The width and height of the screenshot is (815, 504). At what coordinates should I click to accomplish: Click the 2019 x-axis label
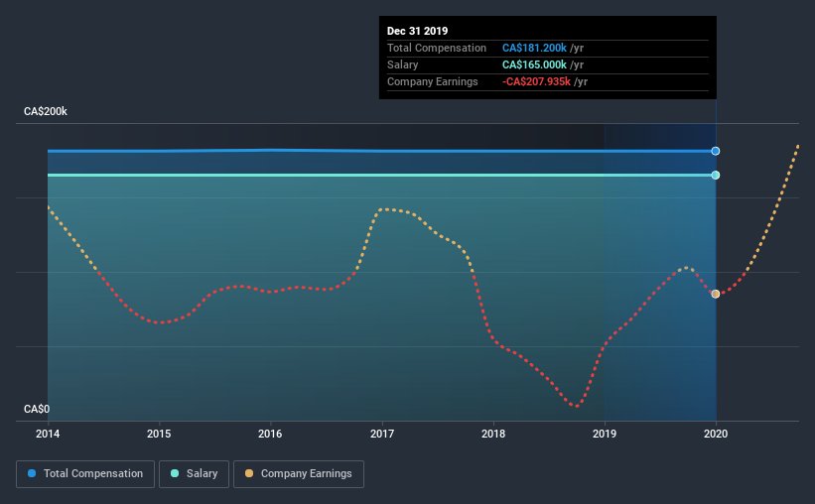coord(605,434)
